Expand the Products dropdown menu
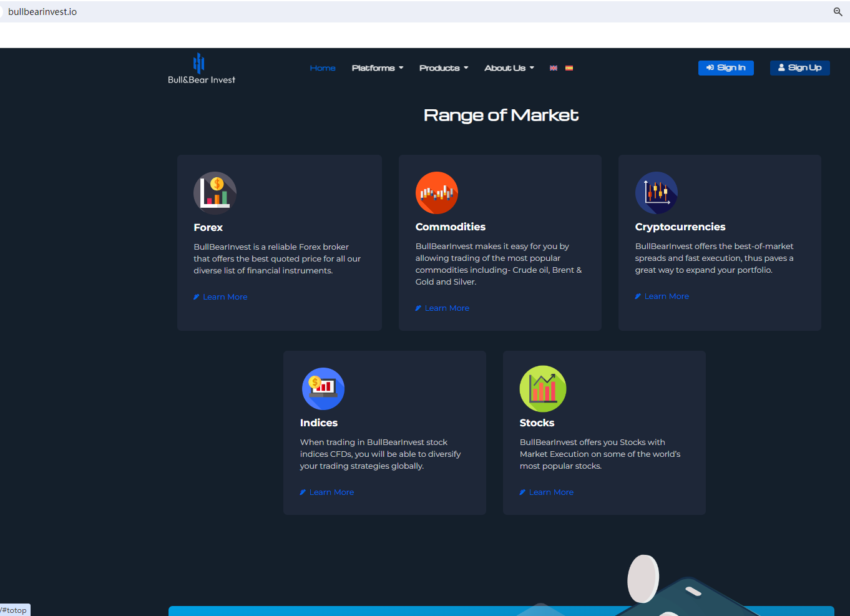Image resolution: width=850 pixels, height=616 pixels. 443,68
